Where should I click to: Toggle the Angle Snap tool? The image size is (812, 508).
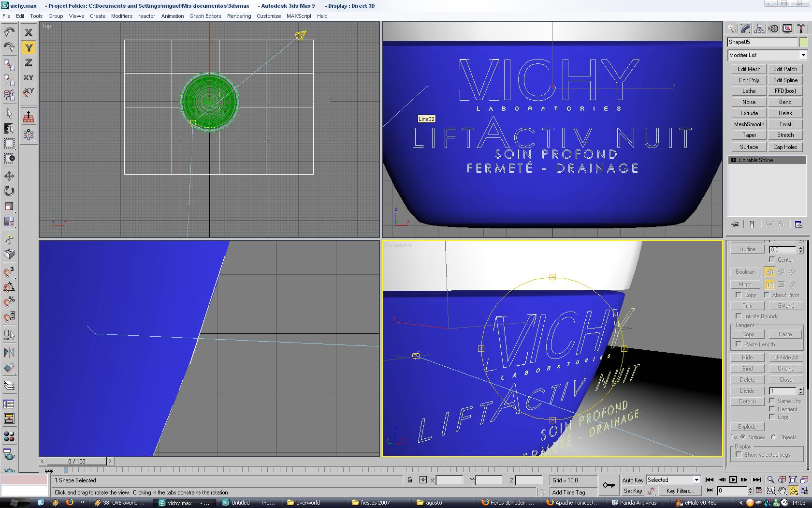(9, 287)
